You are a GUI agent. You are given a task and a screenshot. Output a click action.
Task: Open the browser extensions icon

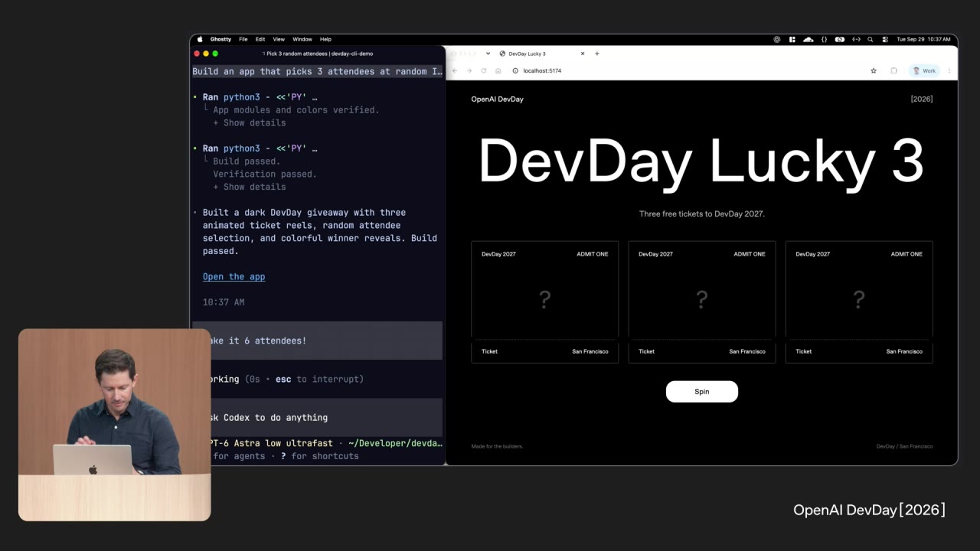point(893,70)
